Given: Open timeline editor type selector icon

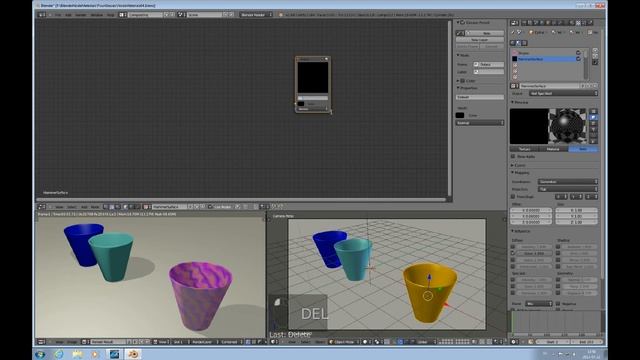Looking at the screenshot, I should point(515,342).
